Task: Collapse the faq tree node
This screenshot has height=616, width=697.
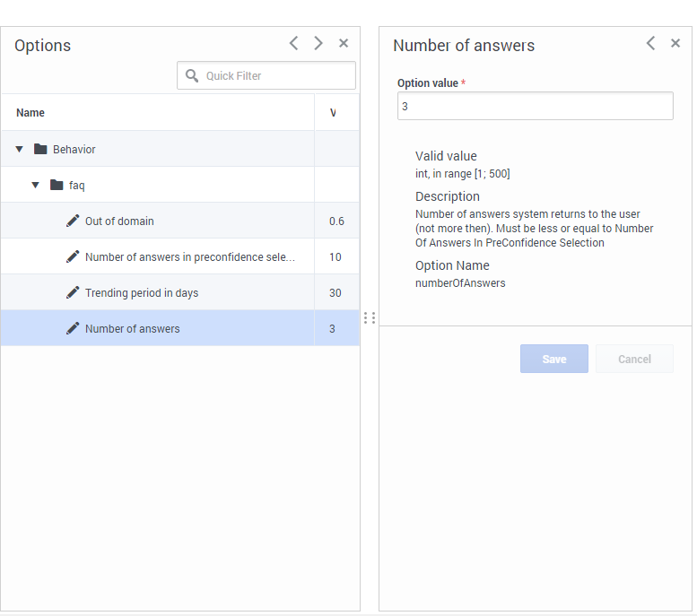Action: tap(35, 185)
